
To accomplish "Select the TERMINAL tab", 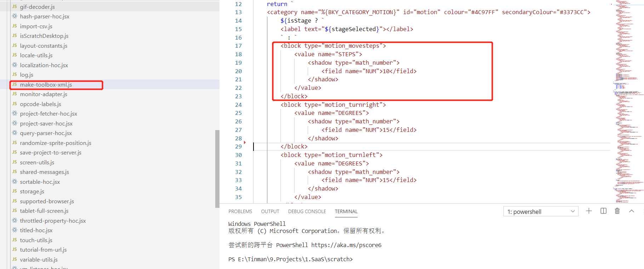I will (x=346, y=211).
